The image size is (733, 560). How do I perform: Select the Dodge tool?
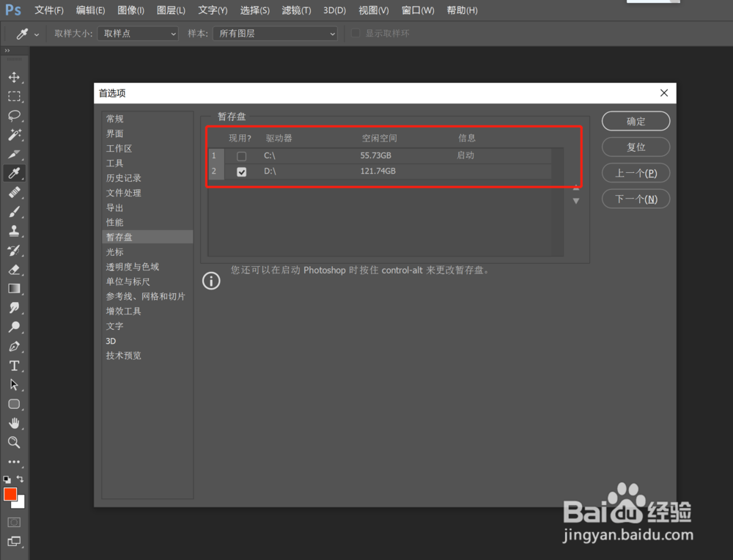pos(14,327)
